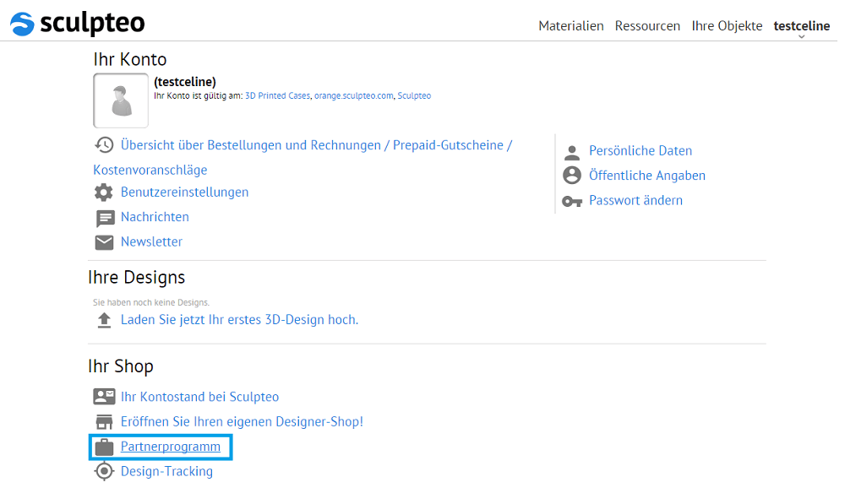
Task: Click the (testceline) username text
Action: 185,82
